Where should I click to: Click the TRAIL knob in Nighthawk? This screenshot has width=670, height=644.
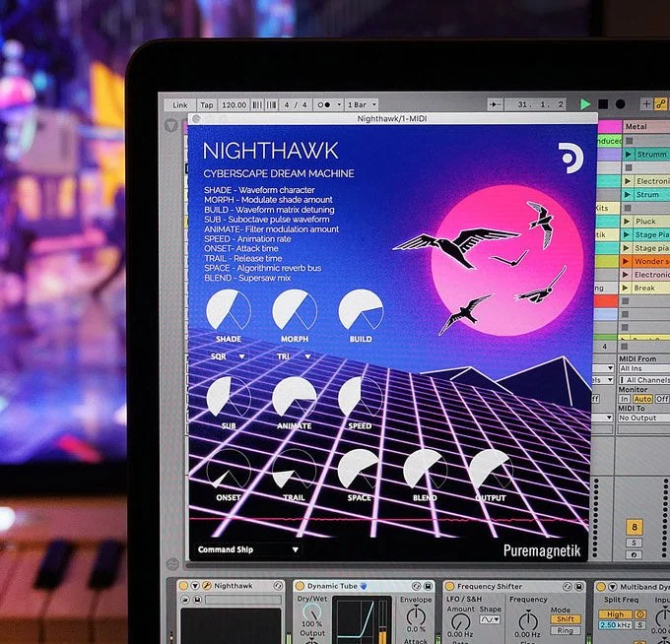pyautogui.click(x=294, y=469)
